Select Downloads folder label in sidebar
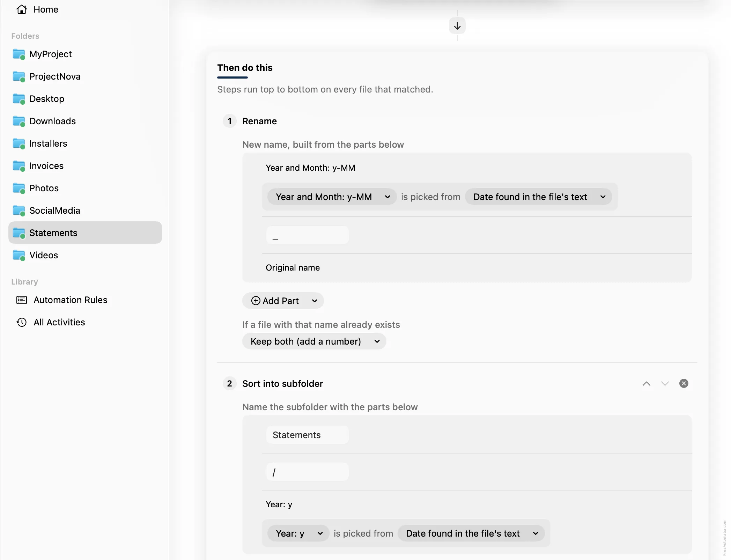The height and width of the screenshot is (560, 731). pos(52,121)
